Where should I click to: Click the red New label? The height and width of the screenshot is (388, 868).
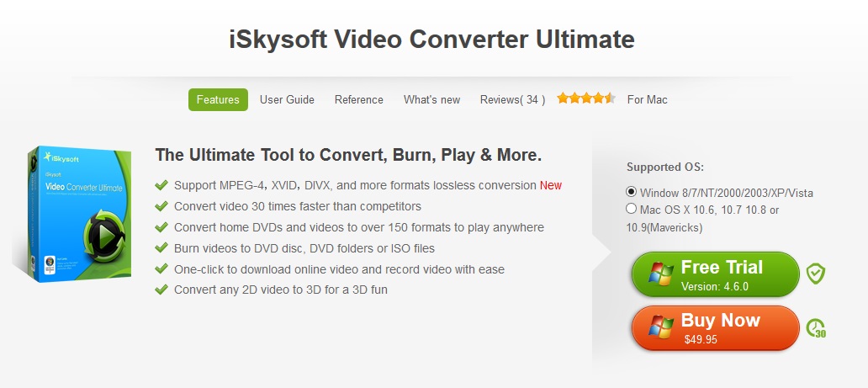tap(551, 185)
